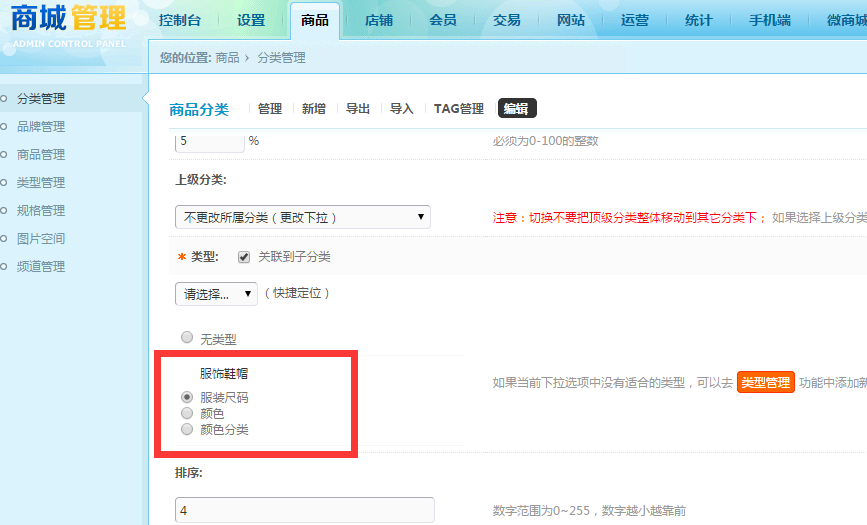Viewport: 867px width, 525px height.
Task: Choose the 颜色分类 radio option
Action: point(187,429)
